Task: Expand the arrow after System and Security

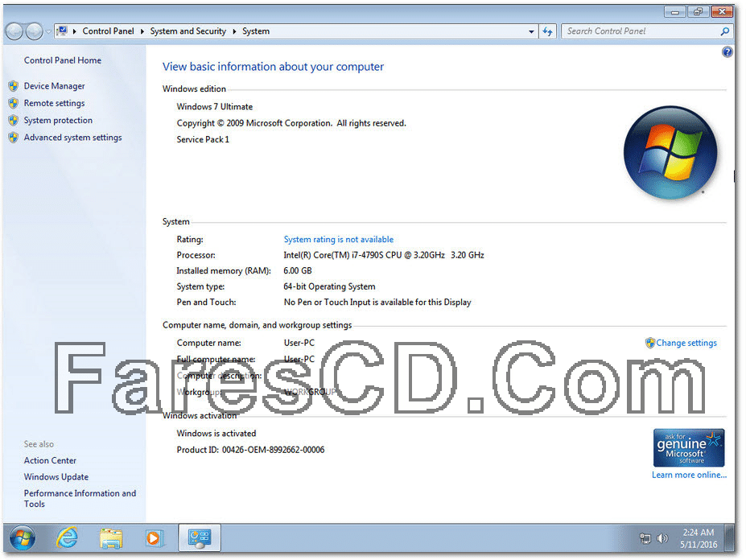Action: pos(234,31)
